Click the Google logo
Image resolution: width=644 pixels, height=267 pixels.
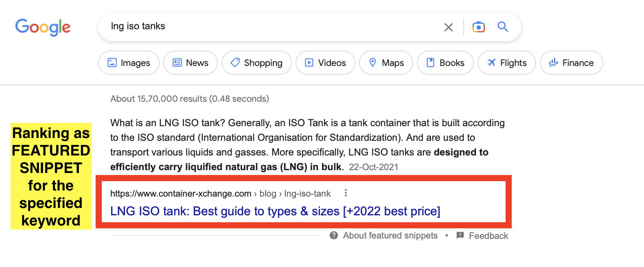(x=43, y=27)
